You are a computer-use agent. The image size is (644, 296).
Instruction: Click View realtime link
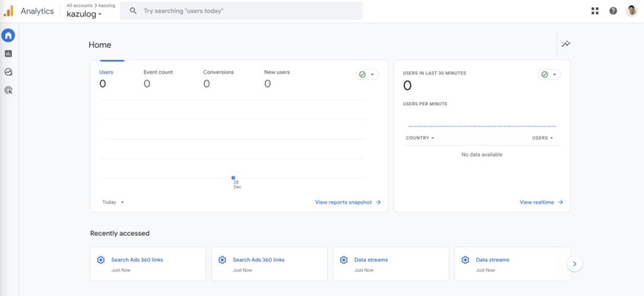(541, 202)
